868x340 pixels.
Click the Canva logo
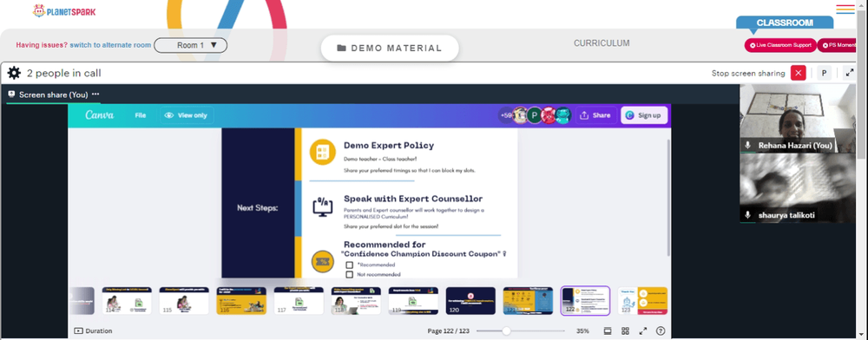[100, 115]
